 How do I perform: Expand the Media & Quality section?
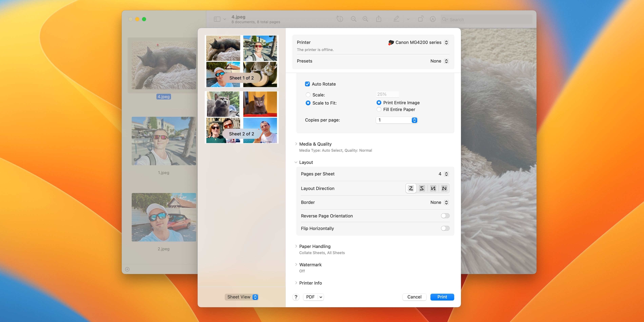(296, 144)
